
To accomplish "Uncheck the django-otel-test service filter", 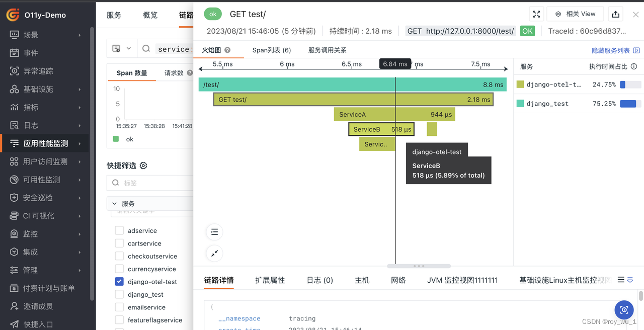I will (119, 282).
